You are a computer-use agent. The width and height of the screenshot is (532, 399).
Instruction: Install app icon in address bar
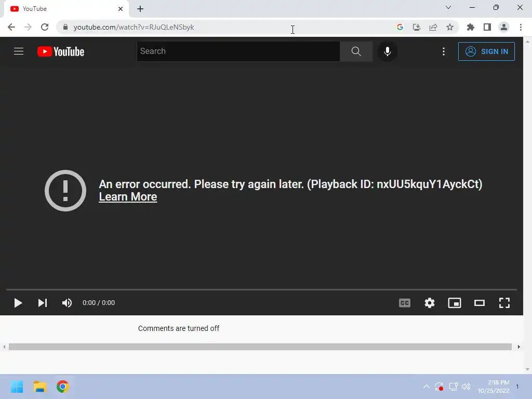[x=416, y=27]
